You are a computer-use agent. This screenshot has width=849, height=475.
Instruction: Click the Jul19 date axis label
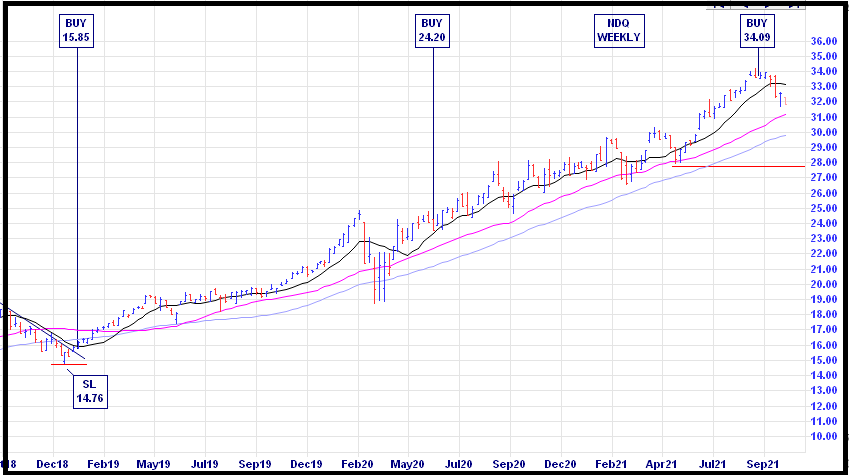[205, 464]
